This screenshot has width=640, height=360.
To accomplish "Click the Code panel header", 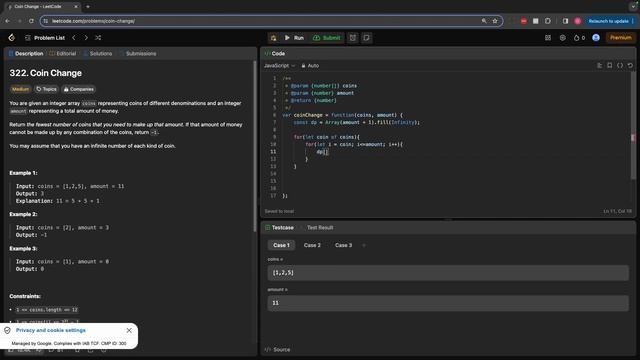I will click(275, 53).
